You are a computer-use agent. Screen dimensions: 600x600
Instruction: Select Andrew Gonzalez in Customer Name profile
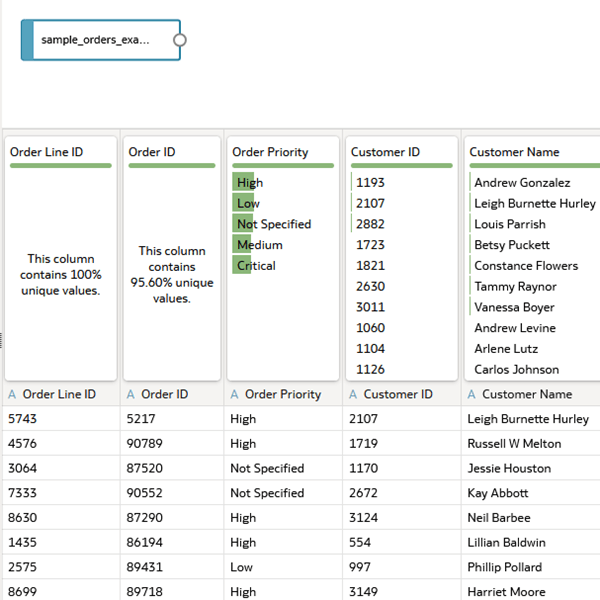[x=522, y=183]
